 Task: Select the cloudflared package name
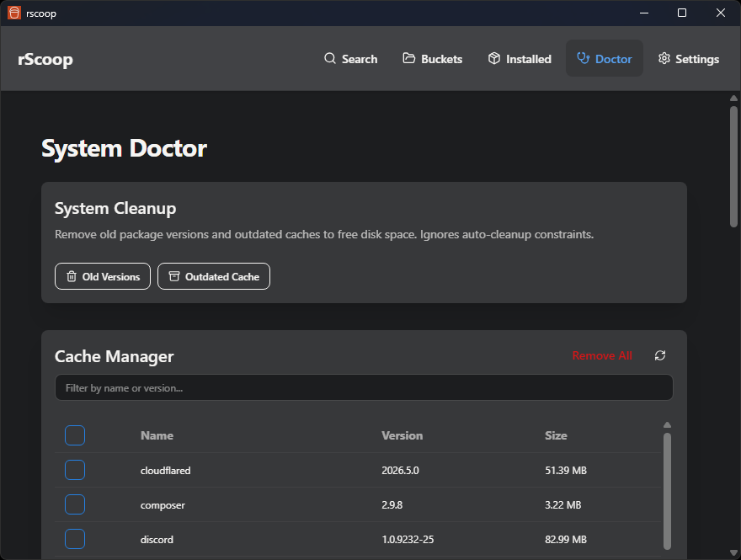coord(165,471)
